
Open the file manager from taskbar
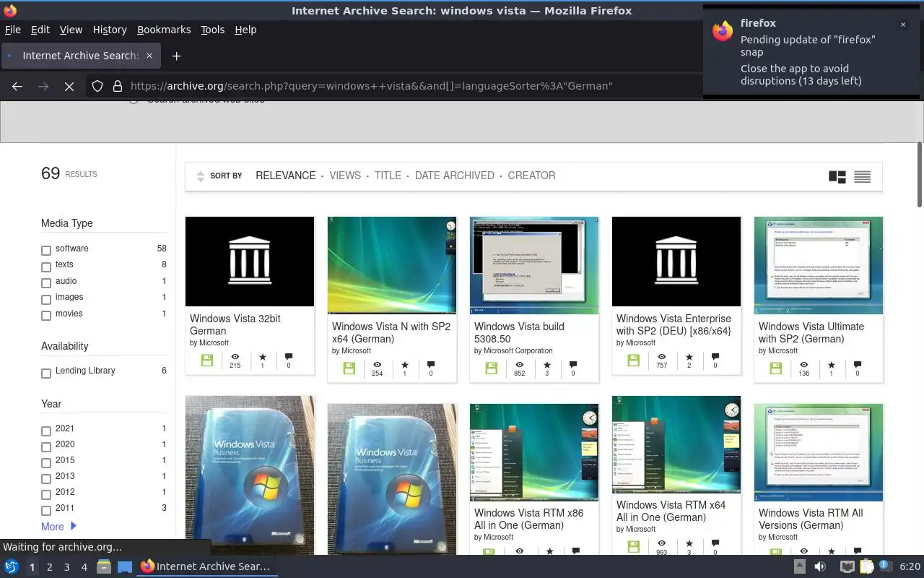(x=103, y=566)
